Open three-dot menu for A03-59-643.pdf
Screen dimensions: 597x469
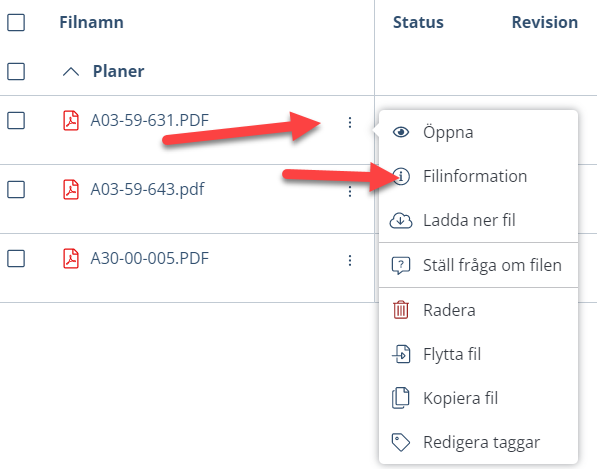click(350, 191)
